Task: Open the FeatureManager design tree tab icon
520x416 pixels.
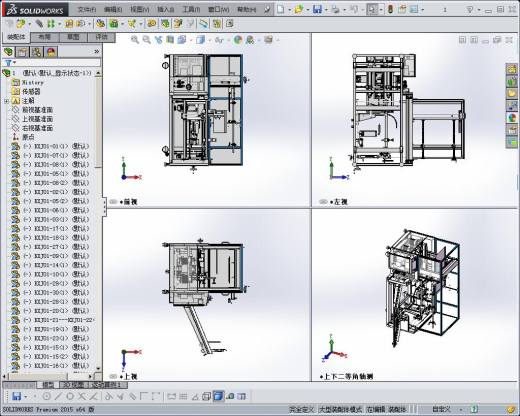Action: pyautogui.click(x=8, y=52)
